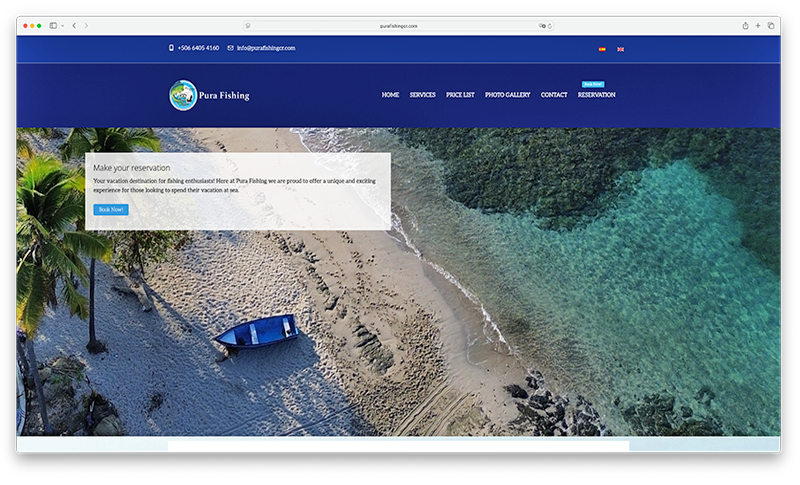This screenshot has height=485, width=800.
Task: Open a new tab with plus icon
Action: (x=758, y=25)
